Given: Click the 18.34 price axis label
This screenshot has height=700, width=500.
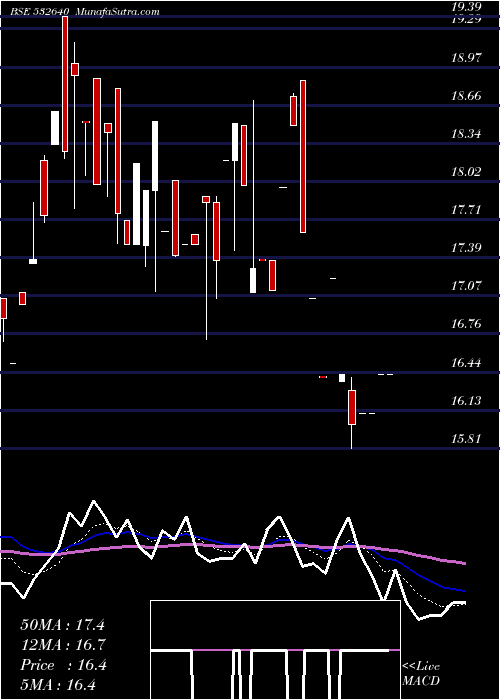Looking at the screenshot, I should pyautogui.click(x=466, y=133).
